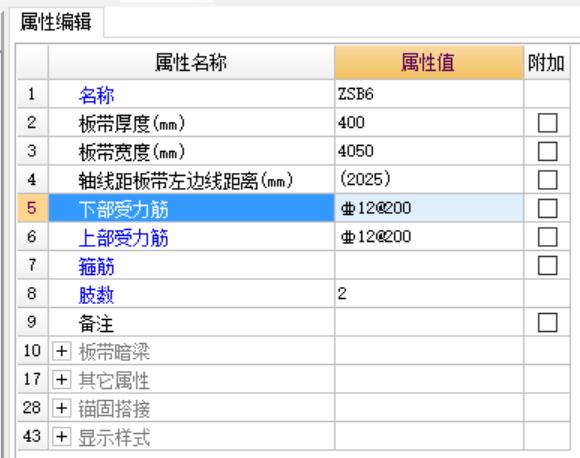This screenshot has width=580, height=458.
Task: Select the 板带宽度(mm) property label
Action: click(x=132, y=152)
